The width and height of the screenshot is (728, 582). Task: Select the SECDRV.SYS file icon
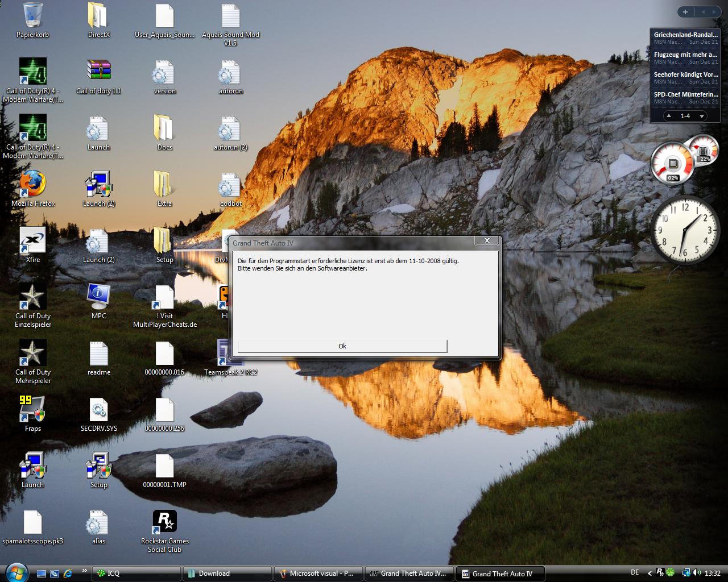98,409
